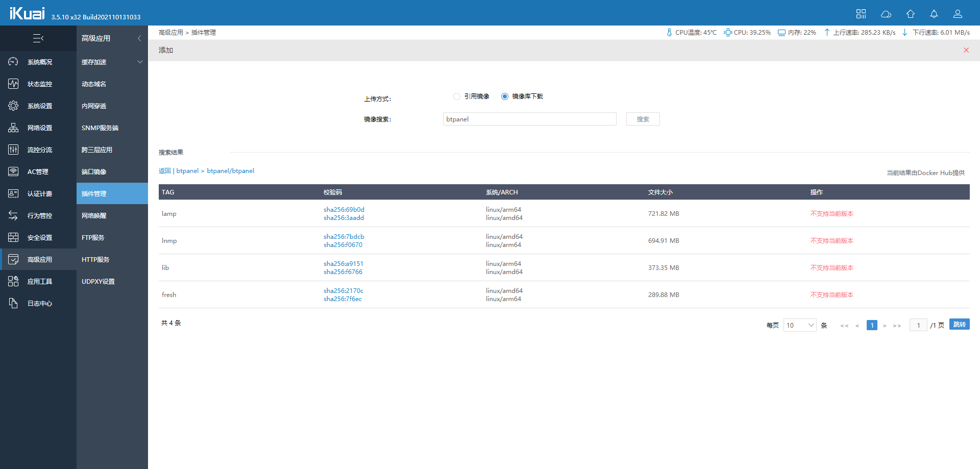The image size is (980, 469).
Task: Collapse the sidebar with hamburger icon
Action: [38, 38]
